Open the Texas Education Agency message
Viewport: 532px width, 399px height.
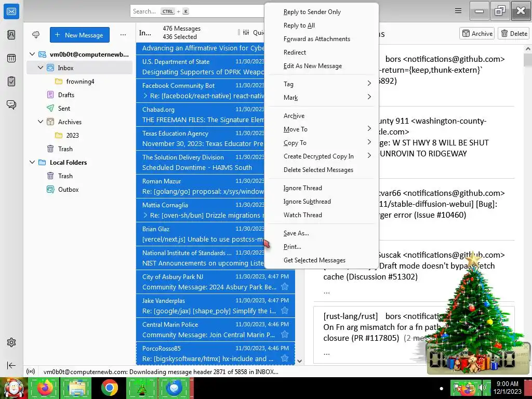tap(200, 138)
